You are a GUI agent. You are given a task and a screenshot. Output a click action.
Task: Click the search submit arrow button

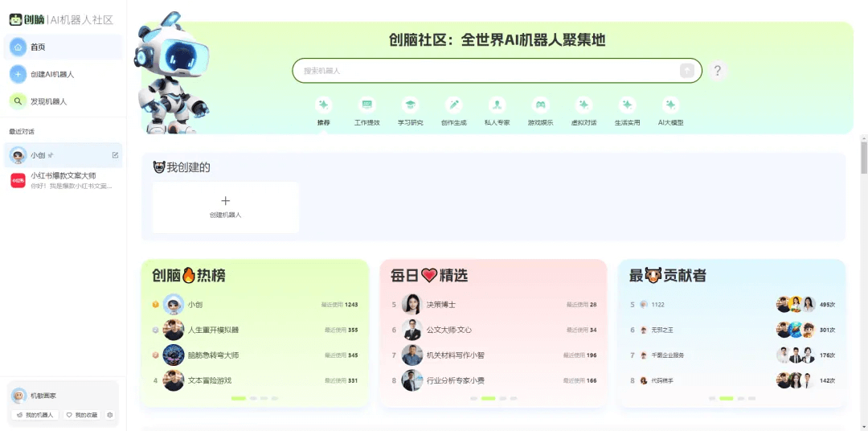pyautogui.click(x=687, y=70)
